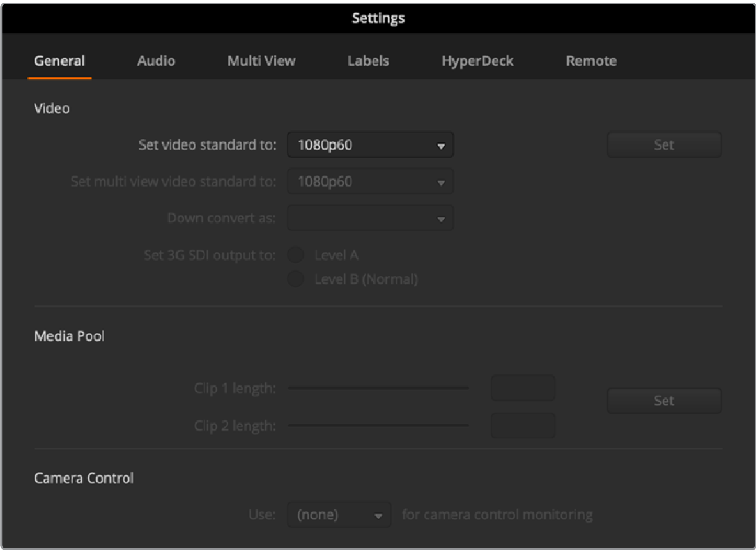Open the 'Set video standard to' dropdown

(371, 145)
